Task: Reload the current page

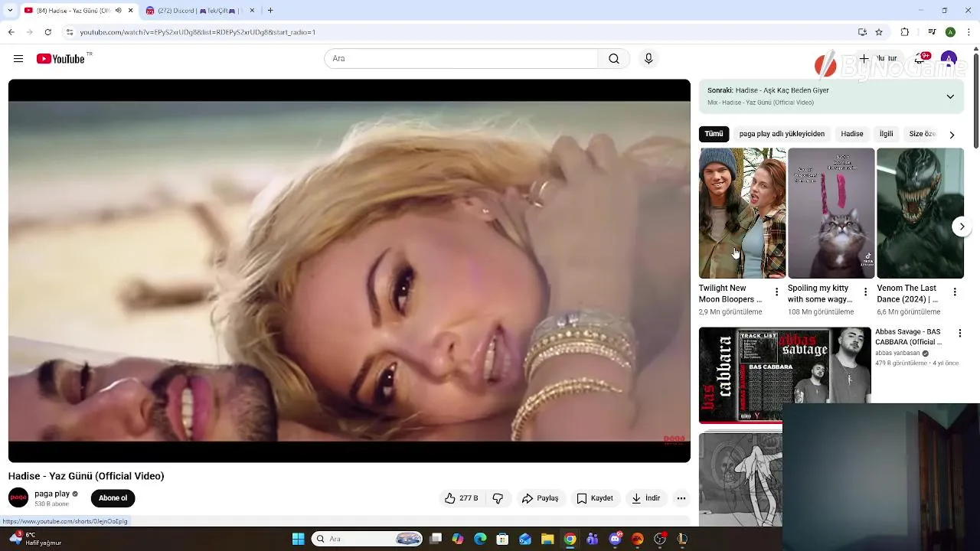Action: 47,32
